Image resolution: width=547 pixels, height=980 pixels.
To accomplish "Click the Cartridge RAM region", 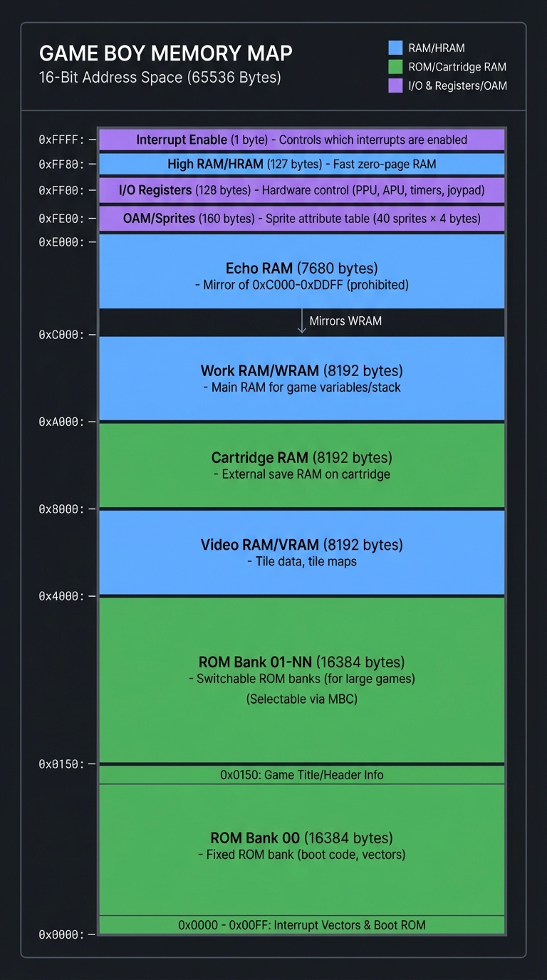I will 301,465.
